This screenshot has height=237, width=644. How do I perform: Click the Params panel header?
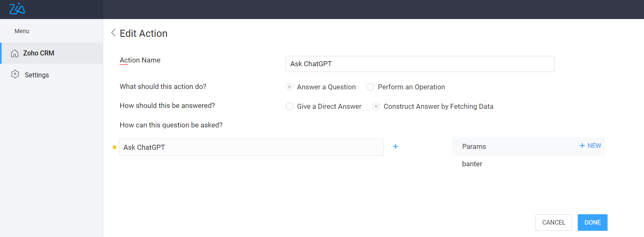[x=474, y=146]
